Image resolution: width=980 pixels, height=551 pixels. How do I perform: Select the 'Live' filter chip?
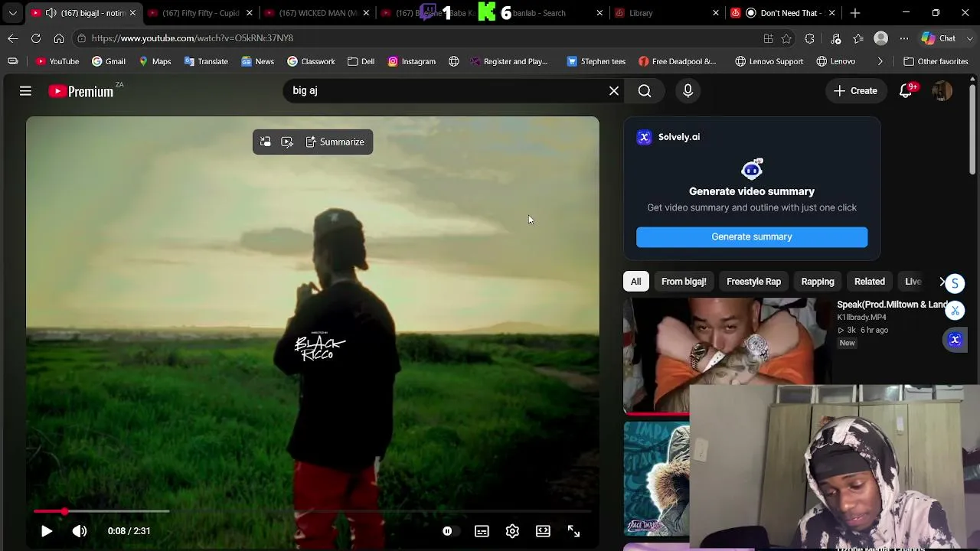click(913, 282)
